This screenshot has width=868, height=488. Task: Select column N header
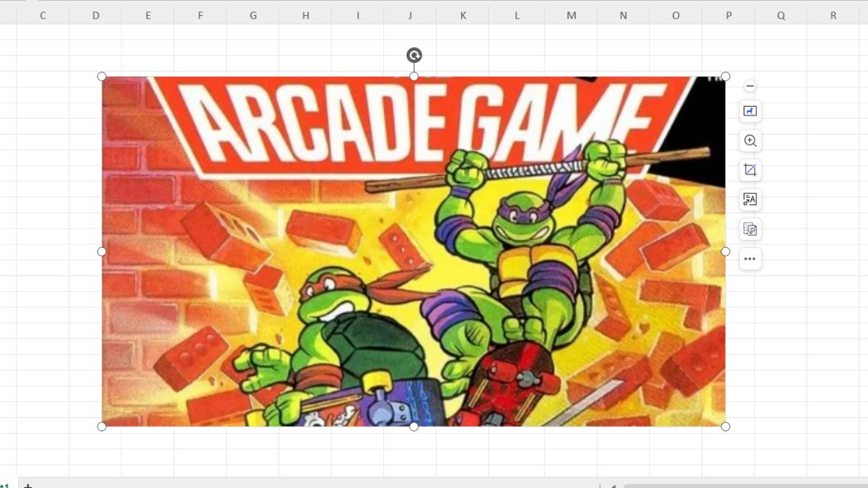point(624,15)
